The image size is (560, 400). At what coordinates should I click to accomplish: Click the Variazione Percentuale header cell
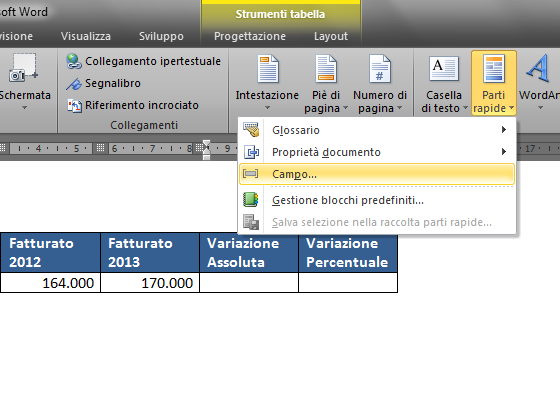348,252
